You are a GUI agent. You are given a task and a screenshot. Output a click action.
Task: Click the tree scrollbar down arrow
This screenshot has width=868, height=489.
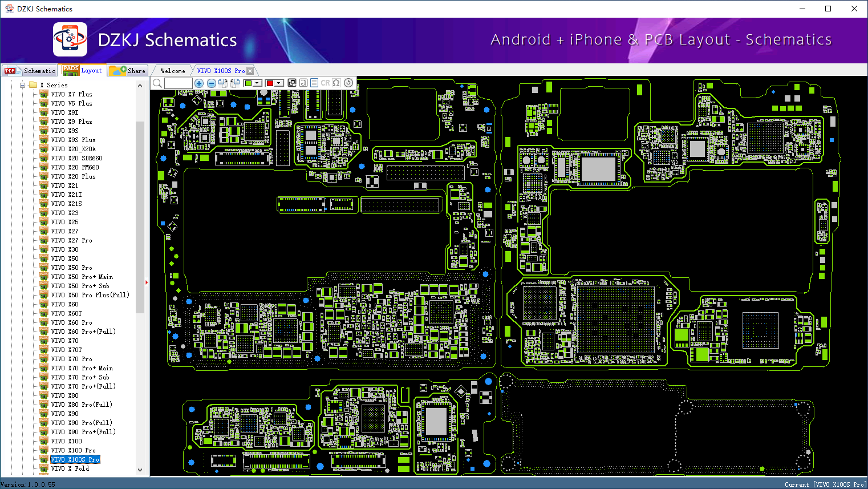[x=140, y=470]
